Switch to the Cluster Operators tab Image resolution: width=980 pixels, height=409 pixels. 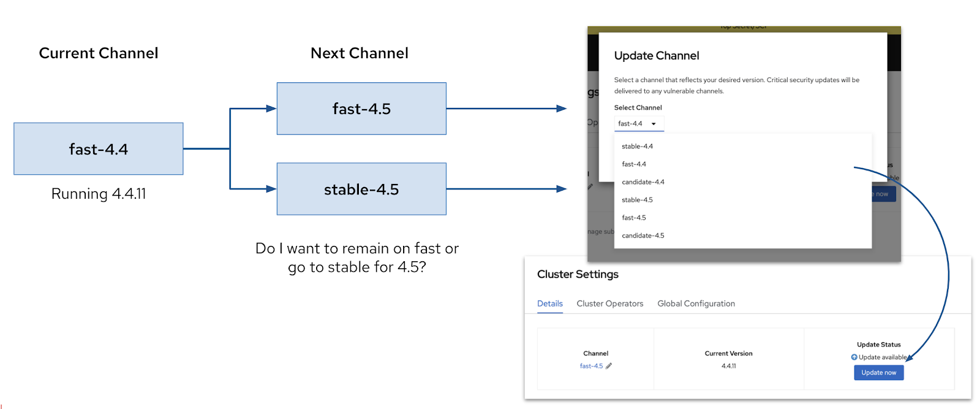[x=610, y=304]
